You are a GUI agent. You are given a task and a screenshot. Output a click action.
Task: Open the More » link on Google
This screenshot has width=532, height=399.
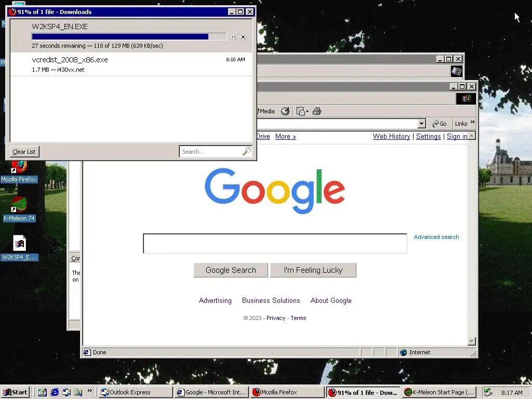pos(285,137)
